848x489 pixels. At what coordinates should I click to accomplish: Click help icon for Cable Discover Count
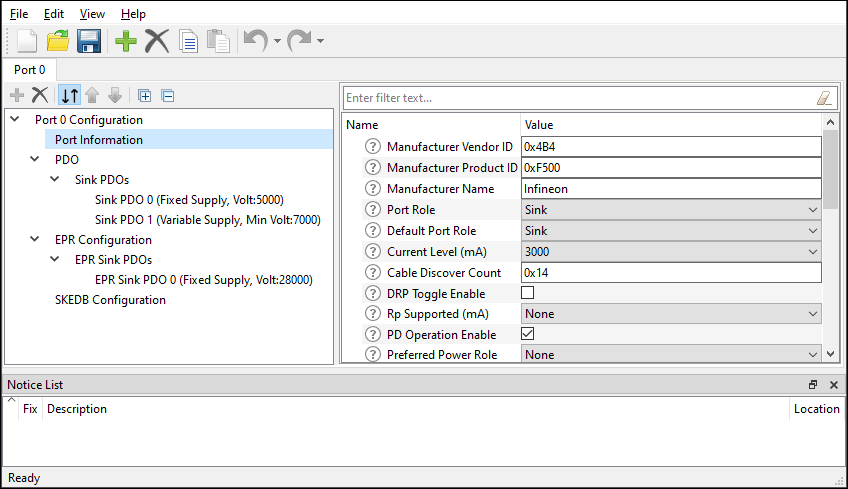(373, 273)
